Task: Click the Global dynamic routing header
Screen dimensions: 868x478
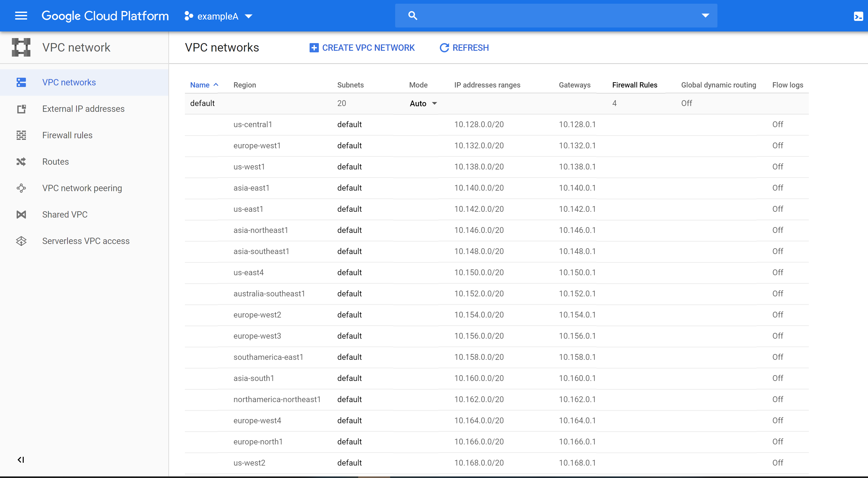Action: tap(718, 85)
